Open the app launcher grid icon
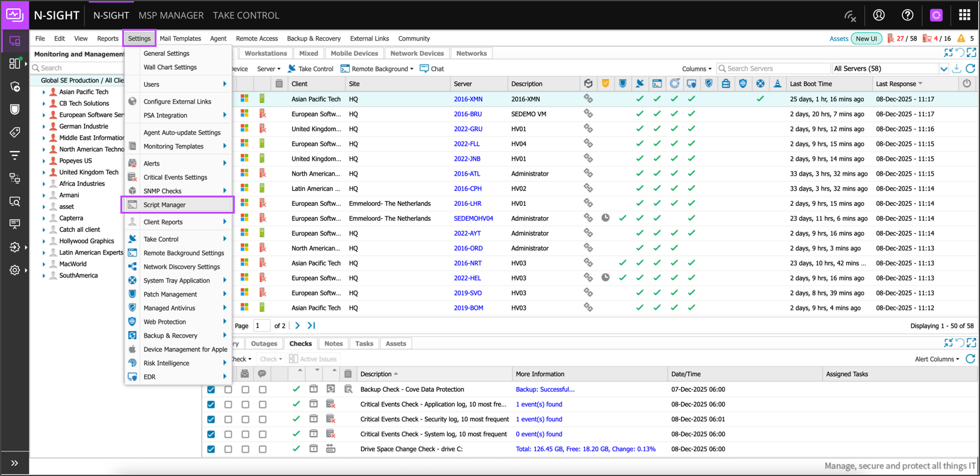 [x=964, y=15]
